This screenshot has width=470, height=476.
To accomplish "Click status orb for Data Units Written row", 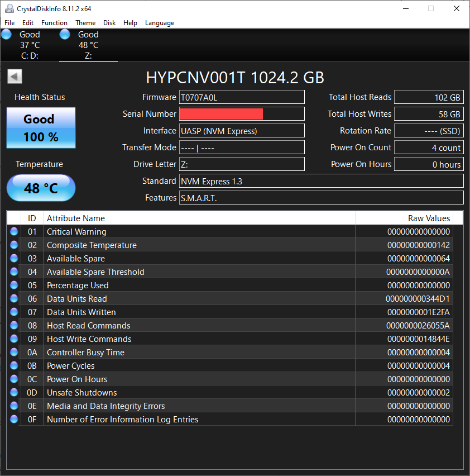I will coord(14,312).
